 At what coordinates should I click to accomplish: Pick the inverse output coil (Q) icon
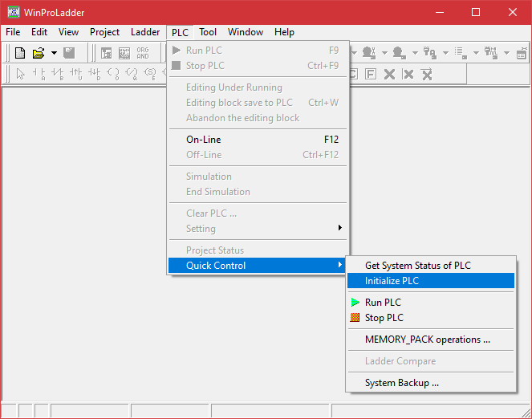132,73
